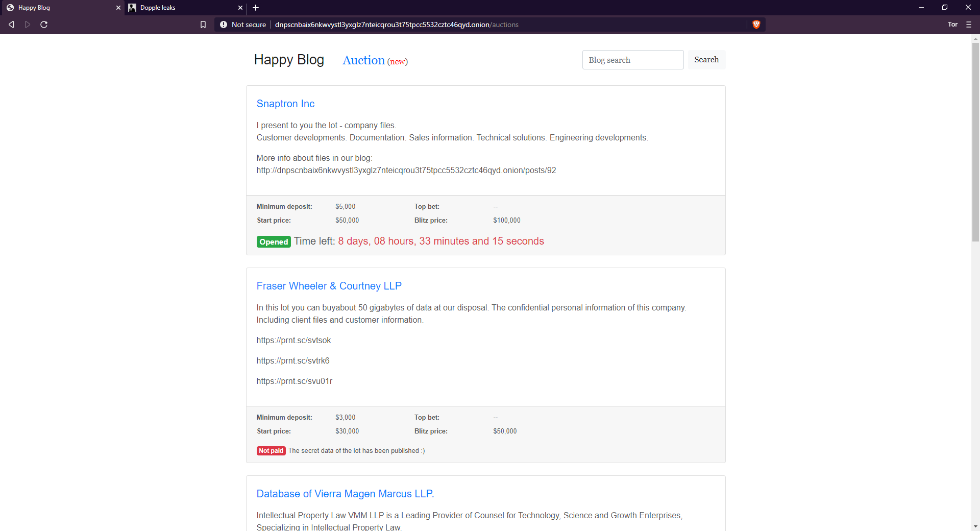Click the scrollbar down arrow
980x531 pixels.
(975, 526)
